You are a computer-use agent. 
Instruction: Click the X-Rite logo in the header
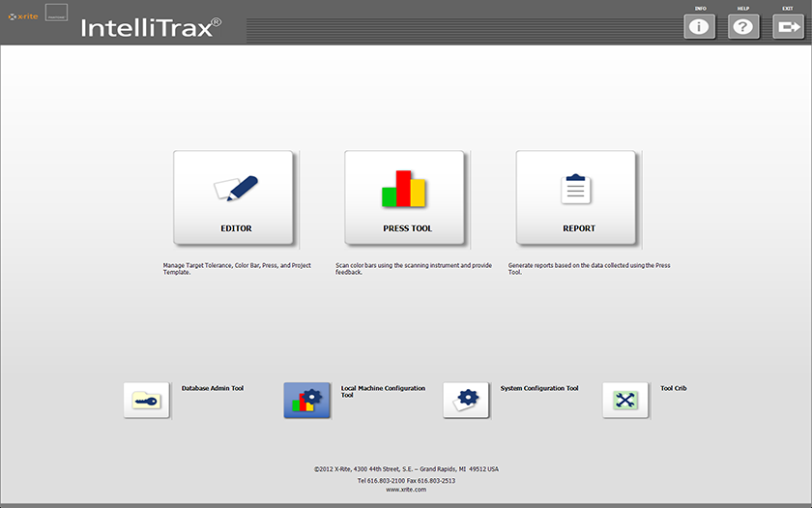[23, 16]
